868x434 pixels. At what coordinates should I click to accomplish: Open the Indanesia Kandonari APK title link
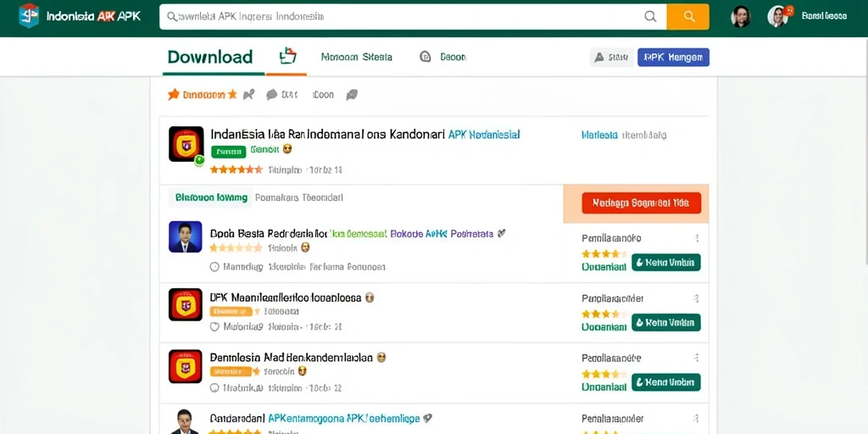pos(364,134)
